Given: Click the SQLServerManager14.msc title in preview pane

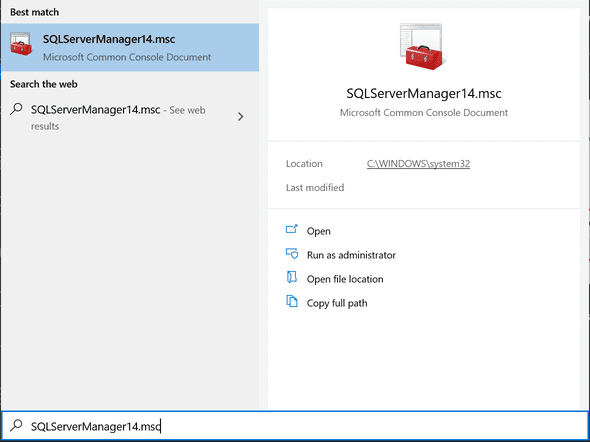Looking at the screenshot, I should 424,93.
